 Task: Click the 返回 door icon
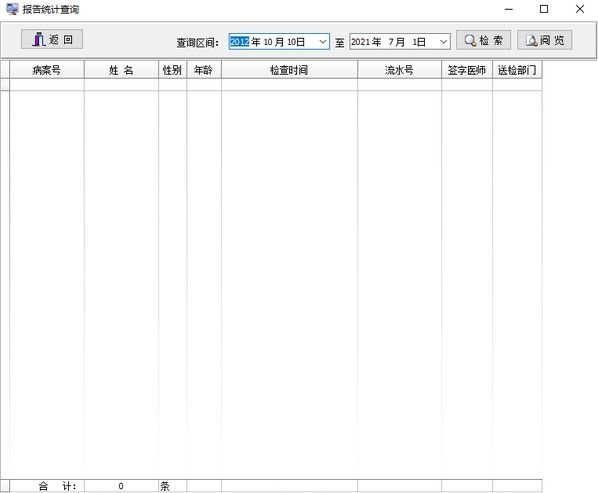pos(39,39)
